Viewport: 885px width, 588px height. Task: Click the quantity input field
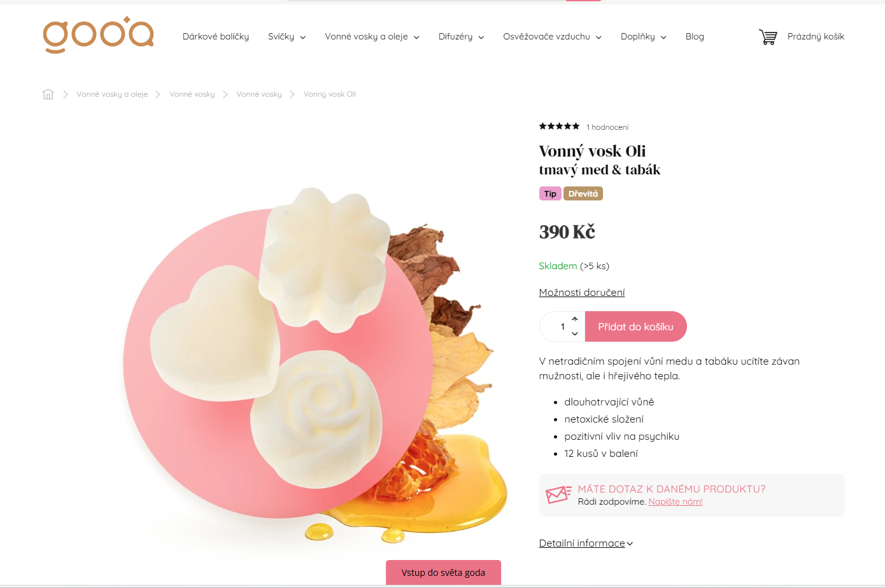(558, 326)
